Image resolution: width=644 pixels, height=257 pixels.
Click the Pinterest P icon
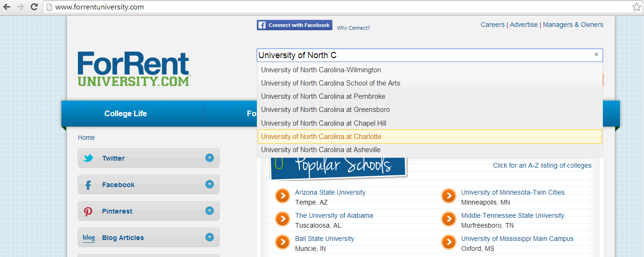pos(88,211)
